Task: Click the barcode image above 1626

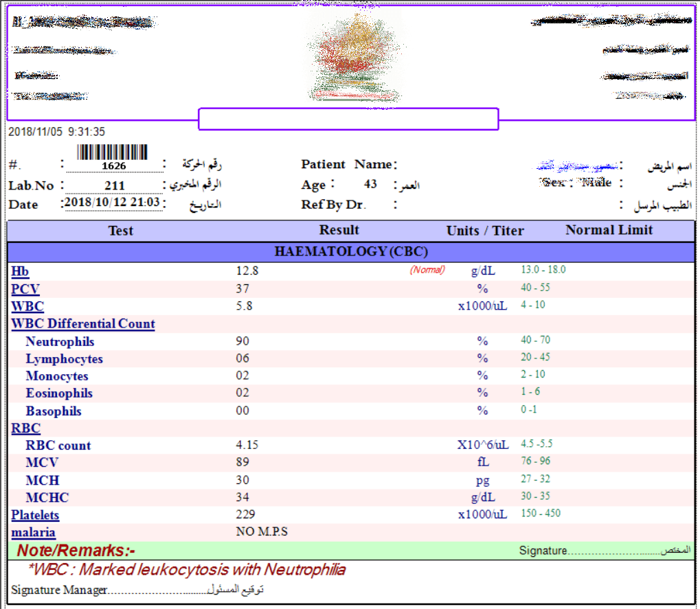Action: pyautogui.click(x=113, y=152)
